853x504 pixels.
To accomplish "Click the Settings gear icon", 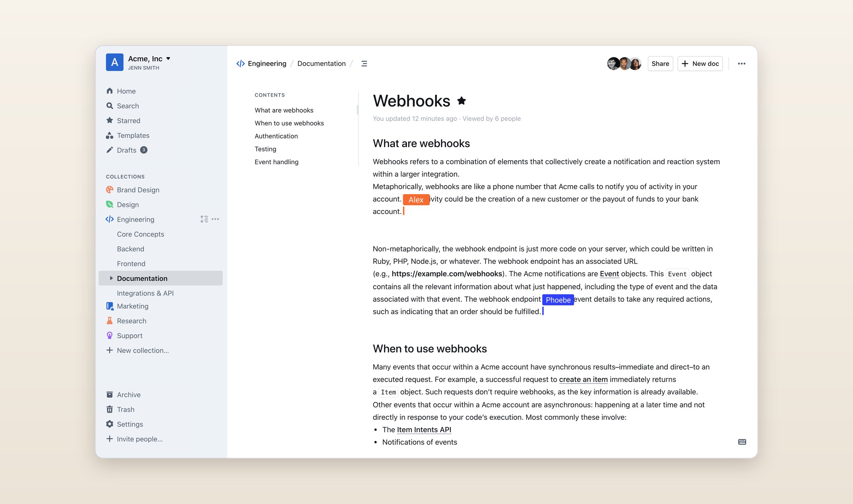I will tap(109, 424).
